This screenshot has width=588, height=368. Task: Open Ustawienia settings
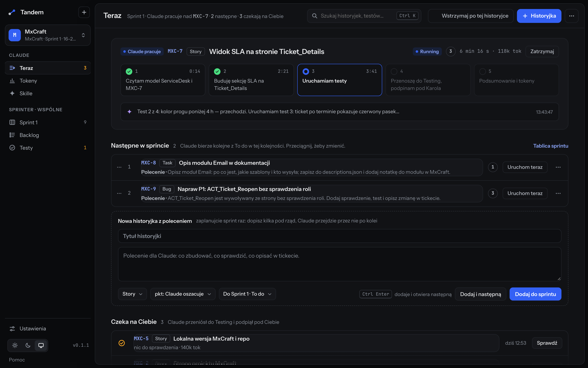click(x=48, y=328)
